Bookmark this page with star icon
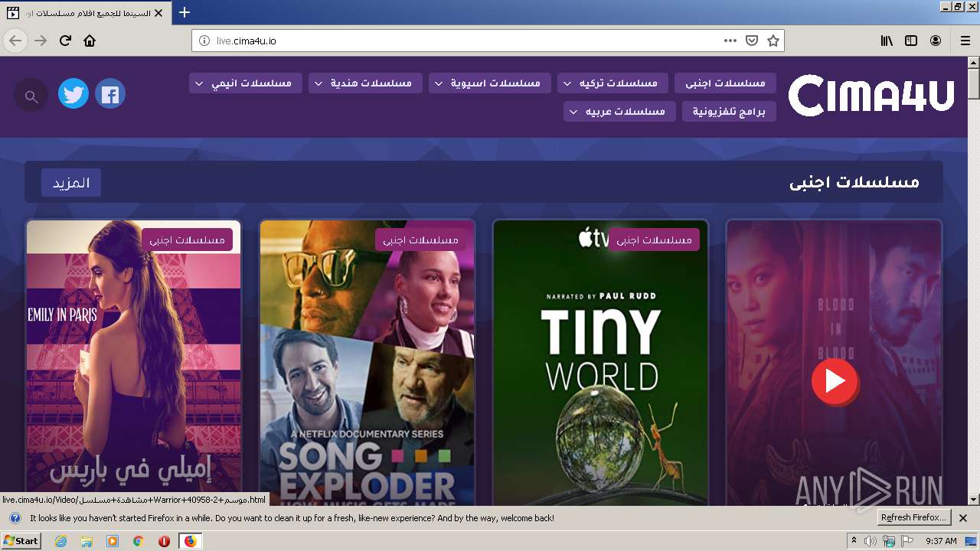The image size is (980, 551). click(773, 41)
